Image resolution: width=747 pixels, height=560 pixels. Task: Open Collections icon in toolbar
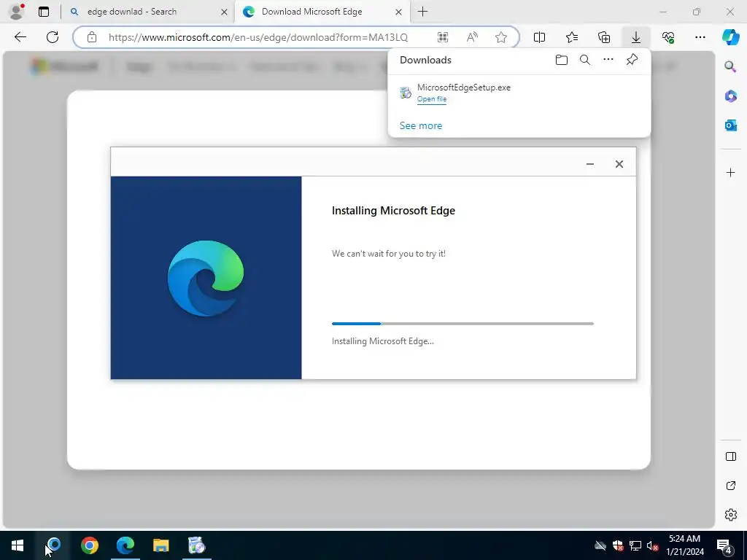coord(603,37)
